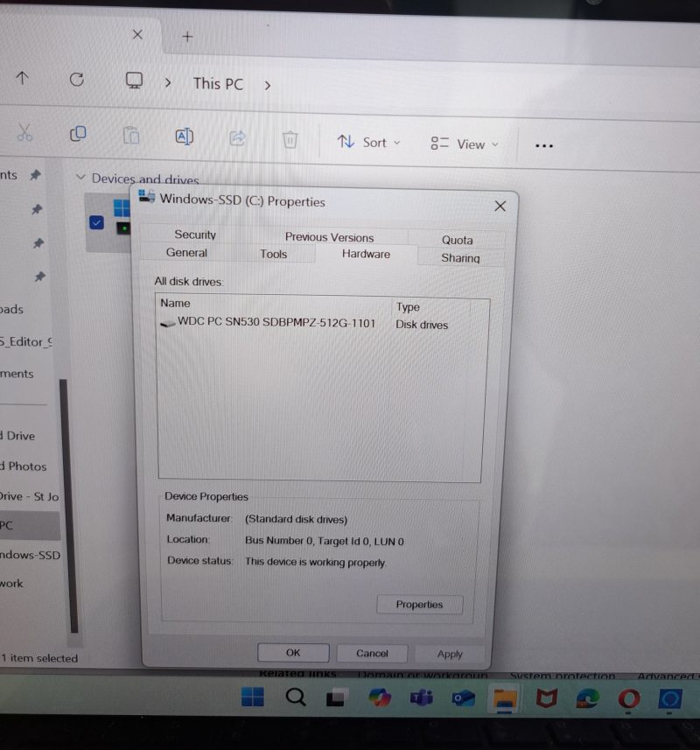Select Network item in sidebar

11,583
